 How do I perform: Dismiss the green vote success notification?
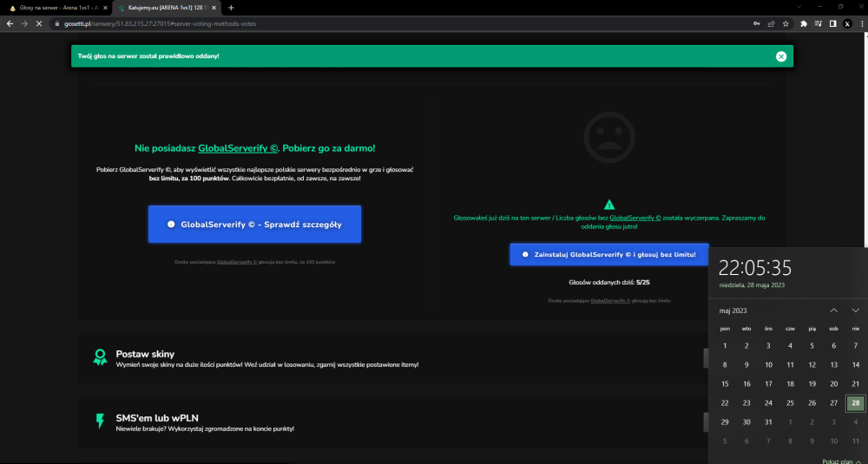(780, 56)
